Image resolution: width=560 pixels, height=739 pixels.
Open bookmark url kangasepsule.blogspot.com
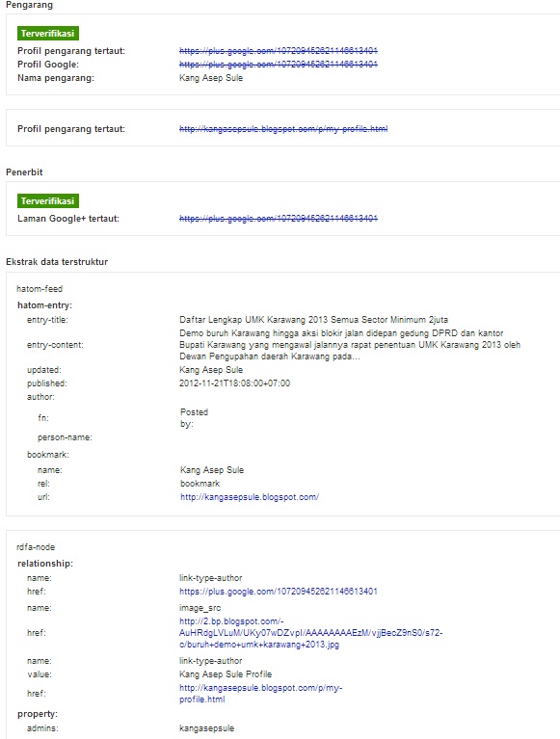(250, 497)
